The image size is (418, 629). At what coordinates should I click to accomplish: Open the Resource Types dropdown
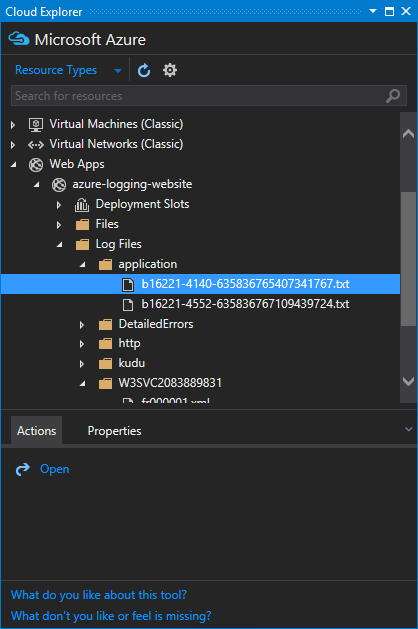coord(68,70)
